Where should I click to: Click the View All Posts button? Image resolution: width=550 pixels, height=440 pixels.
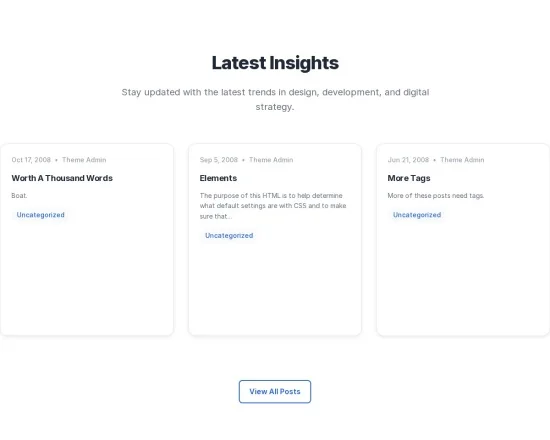275,392
